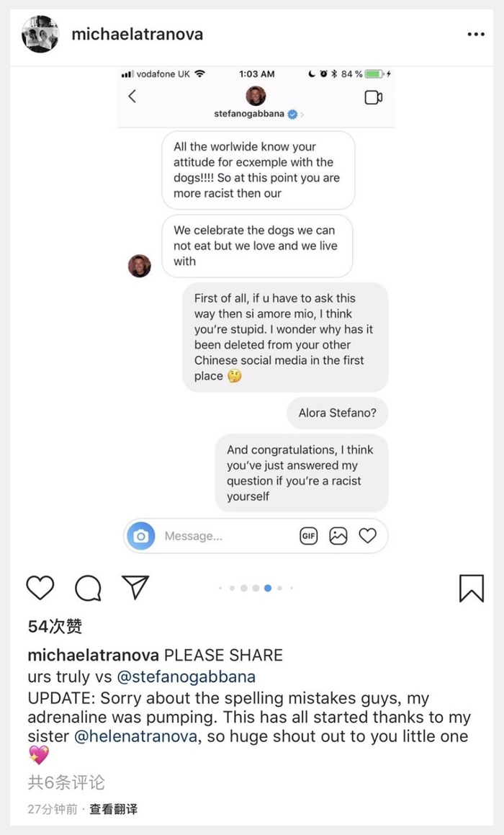Open michaelatranova profile picture

pos(40,34)
